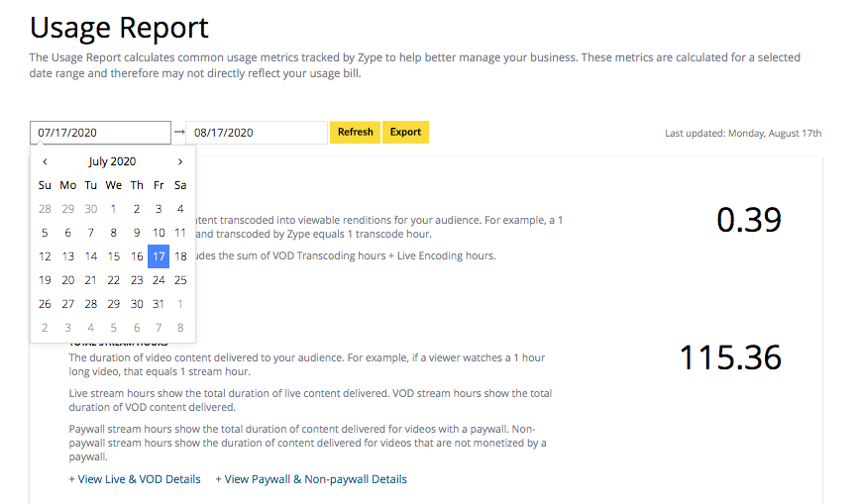The width and height of the screenshot is (859, 504).
Task: Pick July 13 in the date picker
Action: [x=68, y=256]
